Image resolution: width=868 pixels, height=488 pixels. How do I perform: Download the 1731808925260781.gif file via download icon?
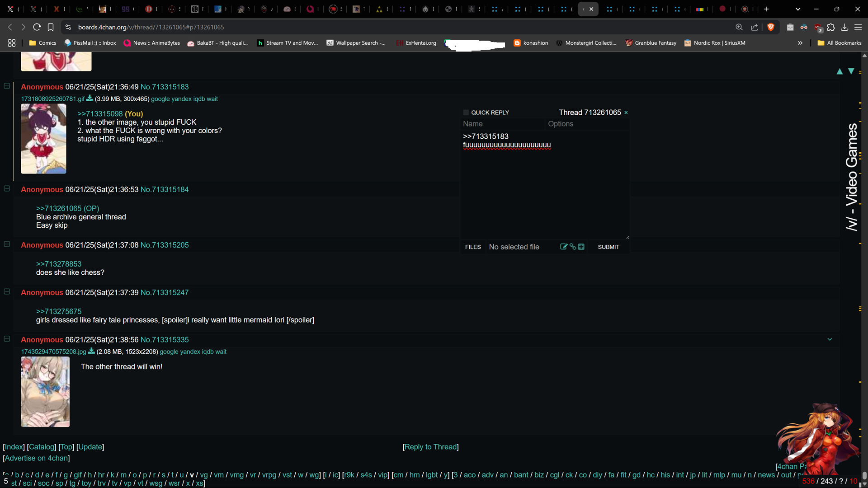[x=90, y=98]
